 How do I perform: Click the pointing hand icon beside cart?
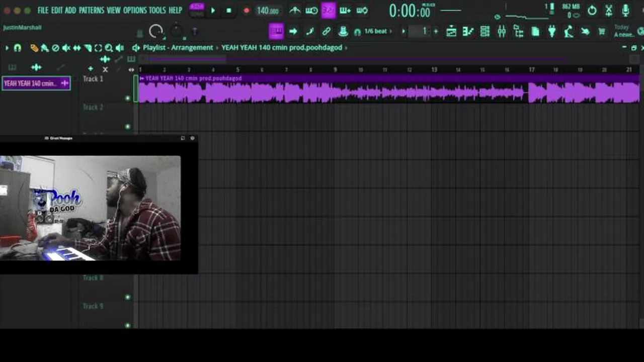tap(585, 32)
